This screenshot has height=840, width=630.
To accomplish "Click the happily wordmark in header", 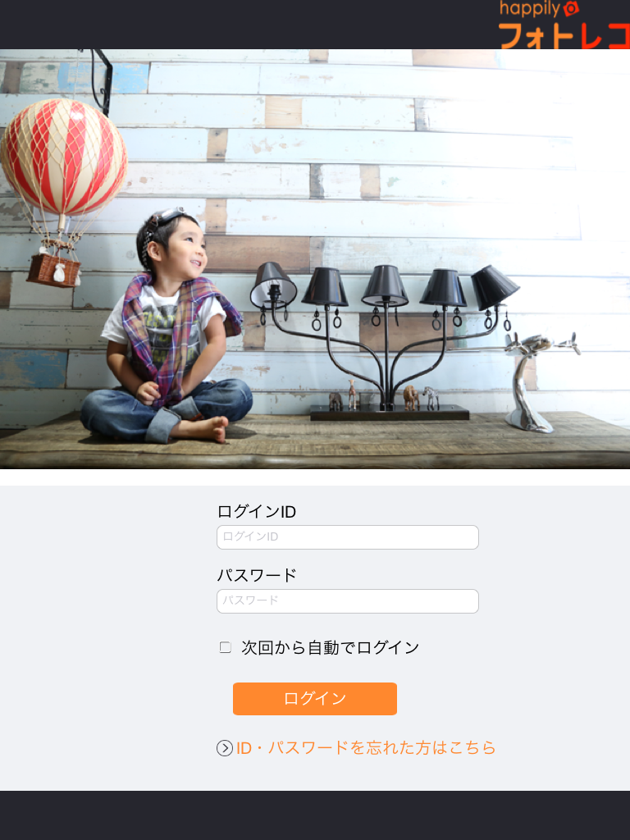I will pyautogui.click(x=530, y=8).
